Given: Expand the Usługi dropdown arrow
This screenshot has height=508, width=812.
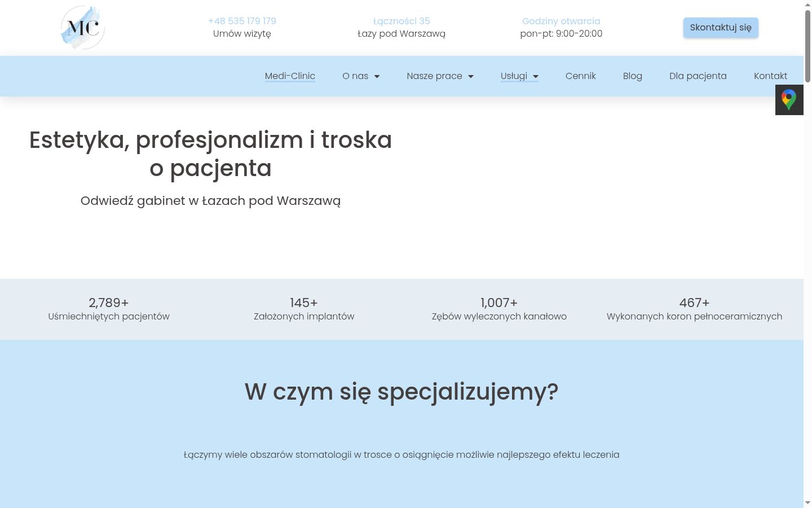Looking at the screenshot, I should (536, 76).
